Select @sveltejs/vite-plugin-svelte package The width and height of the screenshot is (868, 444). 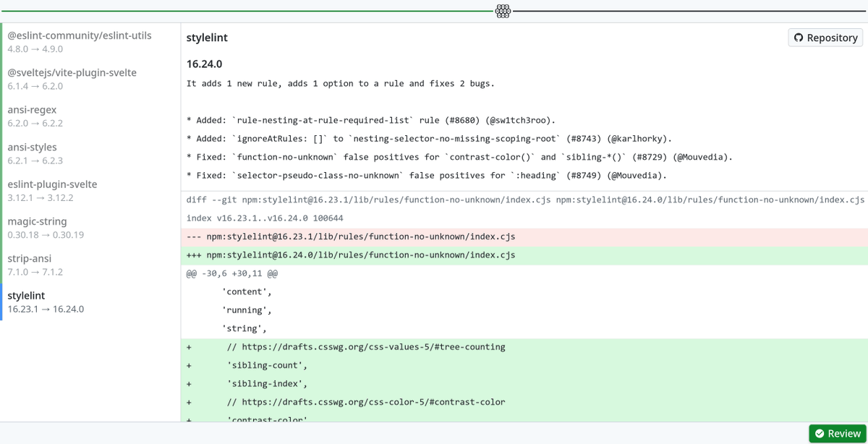[90, 79]
